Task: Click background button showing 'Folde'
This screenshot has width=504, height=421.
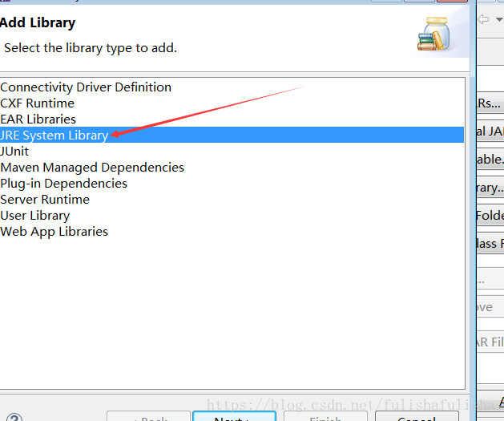Action: 490,215
